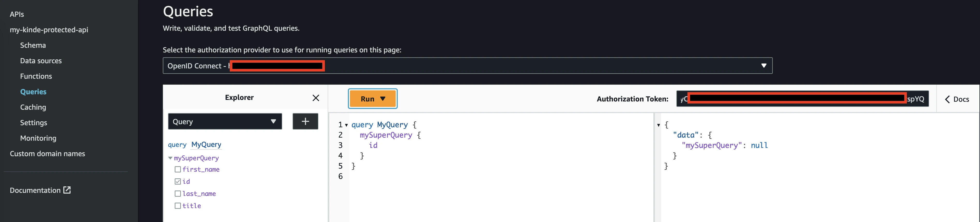The image size is (980, 222).
Task: Collapse the JSON result fold arrow
Action: coord(659,125)
